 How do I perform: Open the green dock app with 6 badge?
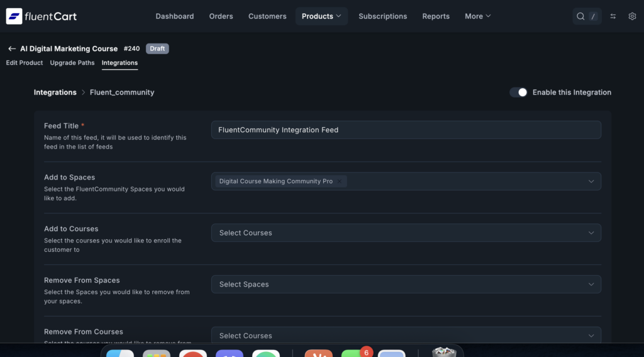(x=355, y=353)
